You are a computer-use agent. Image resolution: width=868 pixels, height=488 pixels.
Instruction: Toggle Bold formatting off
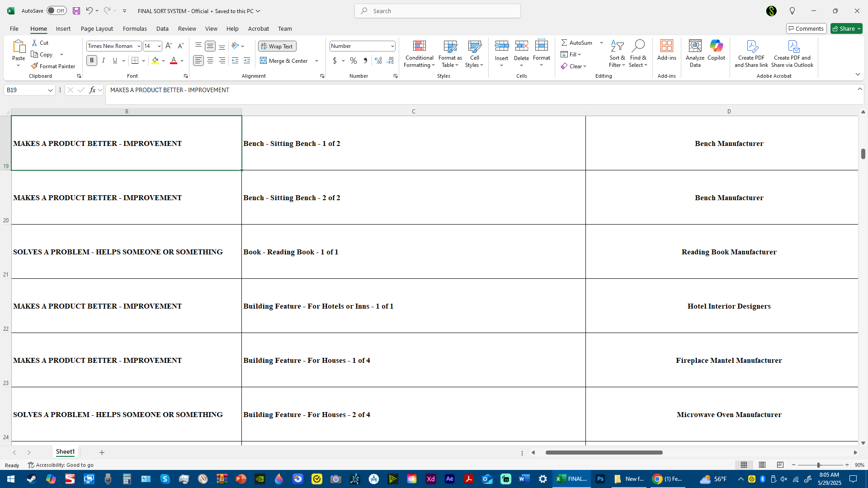point(92,61)
